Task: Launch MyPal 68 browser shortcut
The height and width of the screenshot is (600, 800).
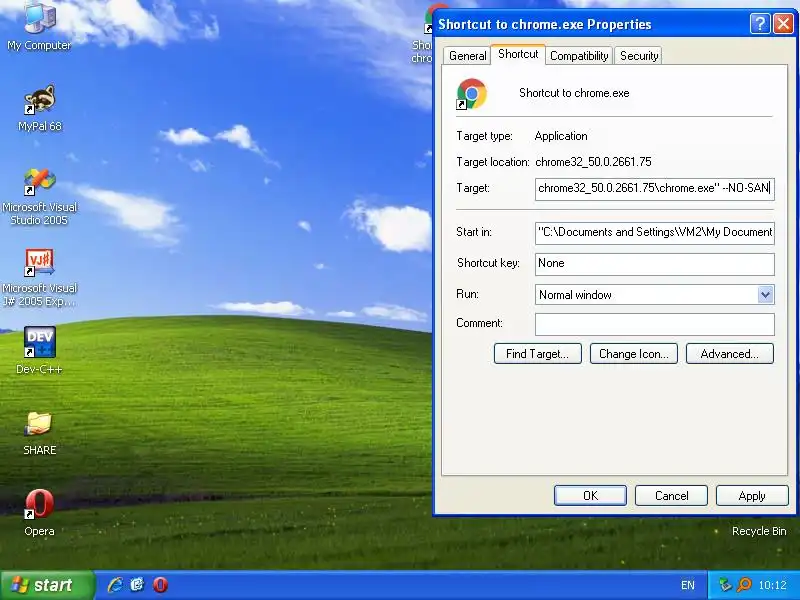Action: 39,108
